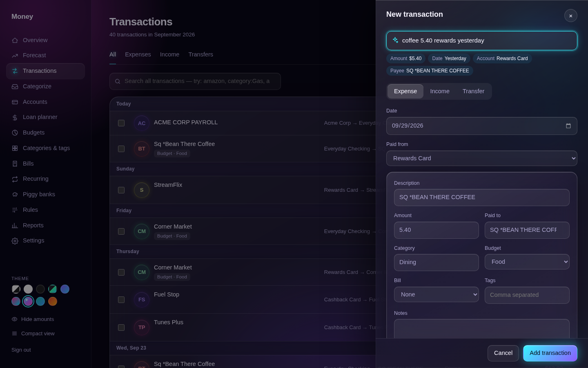Click the Piggy banks icon
The width and height of the screenshot is (588, 368).
click(15, 195)
